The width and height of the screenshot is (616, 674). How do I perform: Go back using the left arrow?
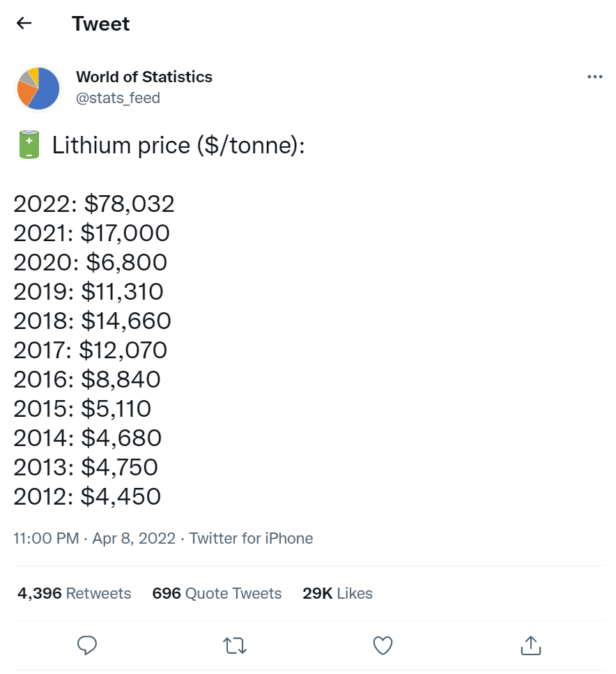[x=24, y=24]
